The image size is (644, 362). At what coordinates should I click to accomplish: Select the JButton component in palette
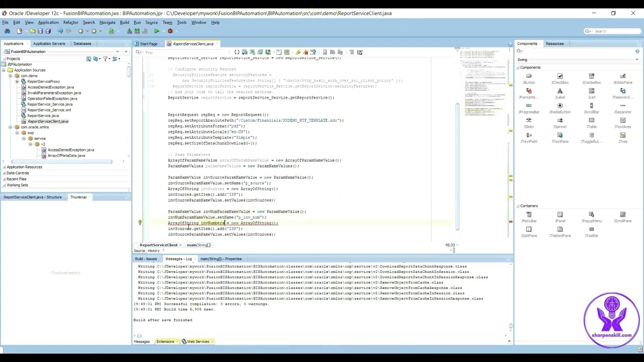point(529,79)
